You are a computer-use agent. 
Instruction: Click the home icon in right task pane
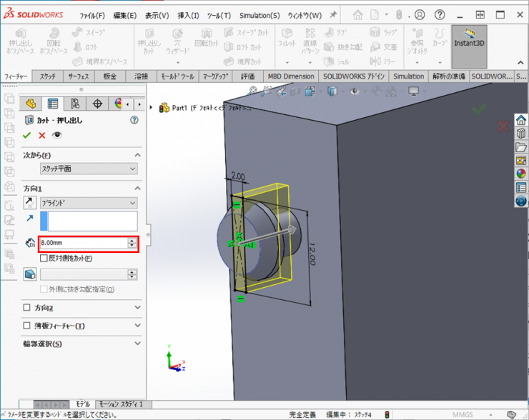(520, 120)
